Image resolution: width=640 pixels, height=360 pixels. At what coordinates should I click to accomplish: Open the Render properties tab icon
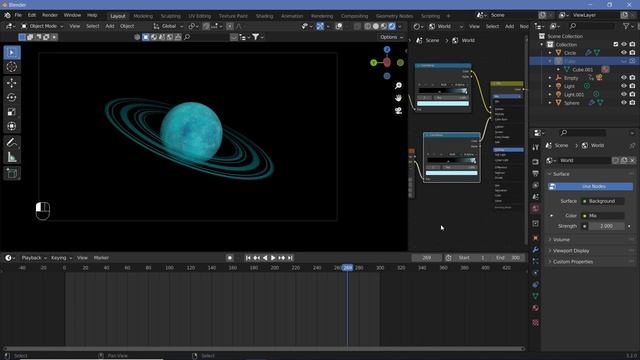(x=536, y=162)
